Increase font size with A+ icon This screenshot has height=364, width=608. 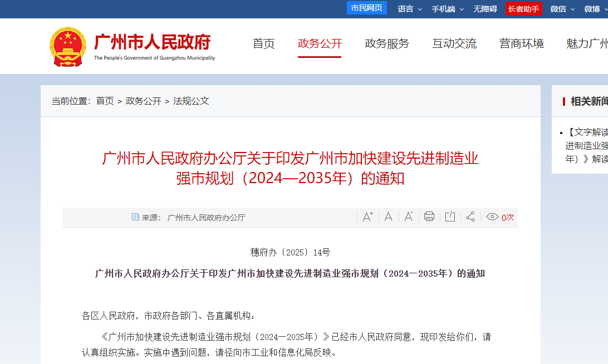click(367, 217)
